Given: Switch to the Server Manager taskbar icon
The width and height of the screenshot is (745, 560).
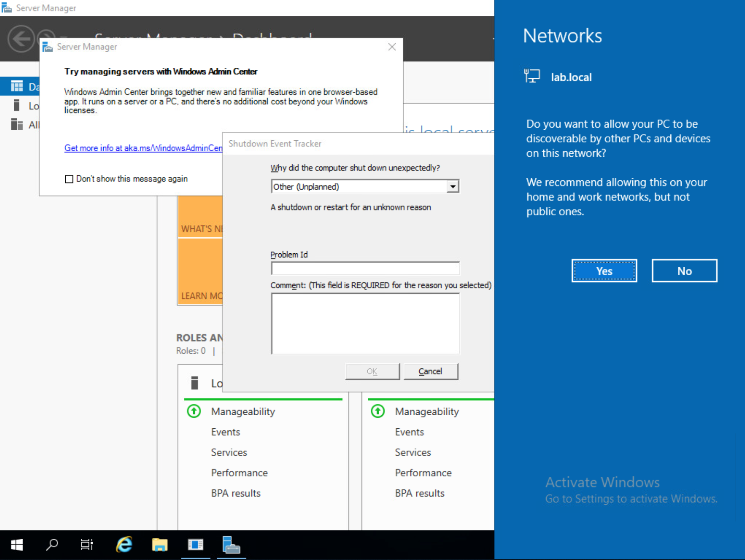Looking at the screenshot, I should (x=231, y=545).
